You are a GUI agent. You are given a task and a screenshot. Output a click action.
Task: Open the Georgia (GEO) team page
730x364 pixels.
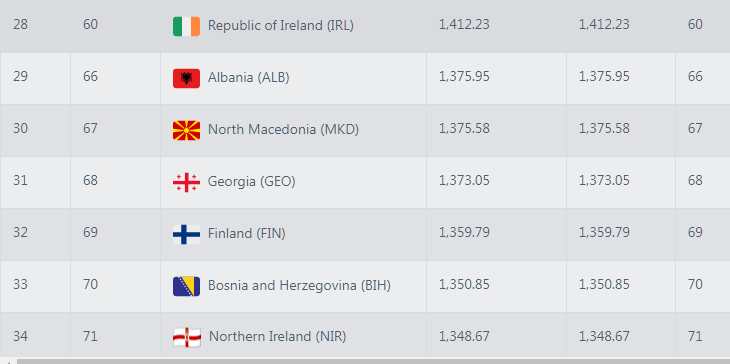pyautogui.click(x=251, y=181)
